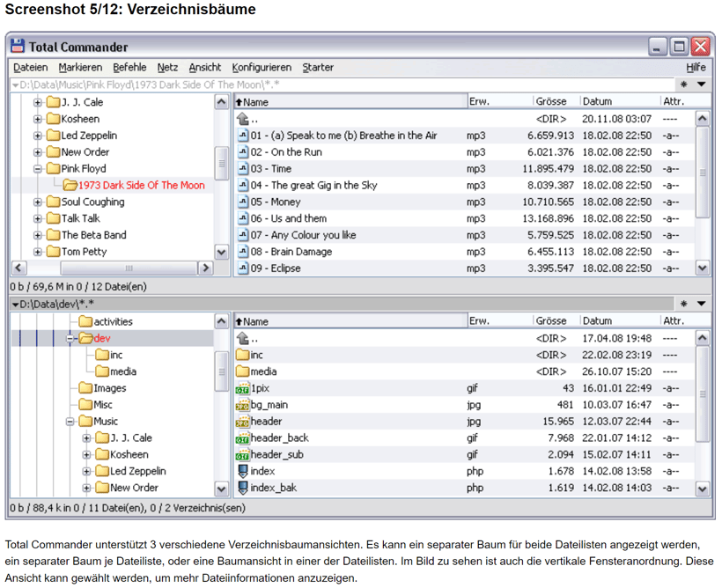Screen dimensions: 722x588
Task: Sort bottom list by Datum column header
Action: tap(597, 322)
